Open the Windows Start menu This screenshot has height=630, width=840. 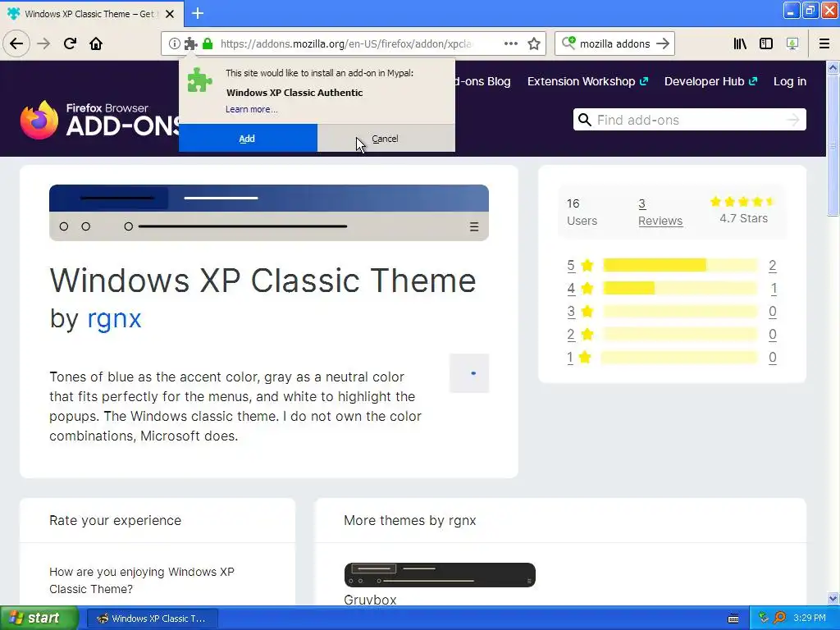[x=39, y=618]
